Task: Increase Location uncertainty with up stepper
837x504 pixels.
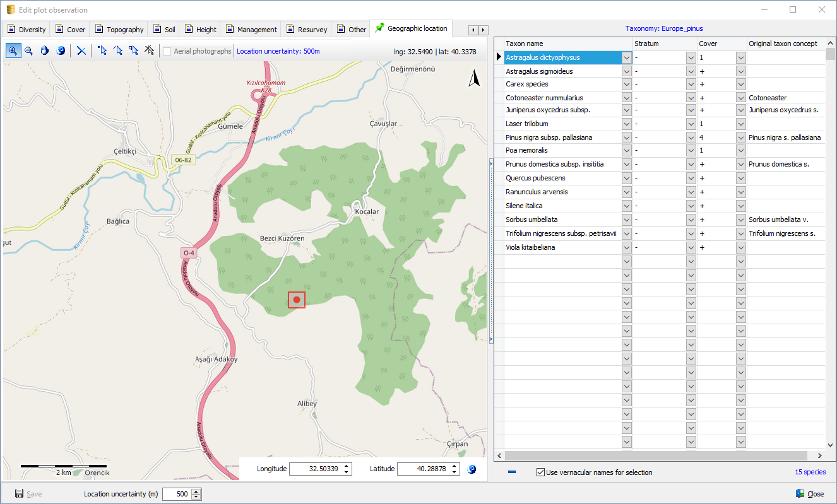Action: point(196,491)
